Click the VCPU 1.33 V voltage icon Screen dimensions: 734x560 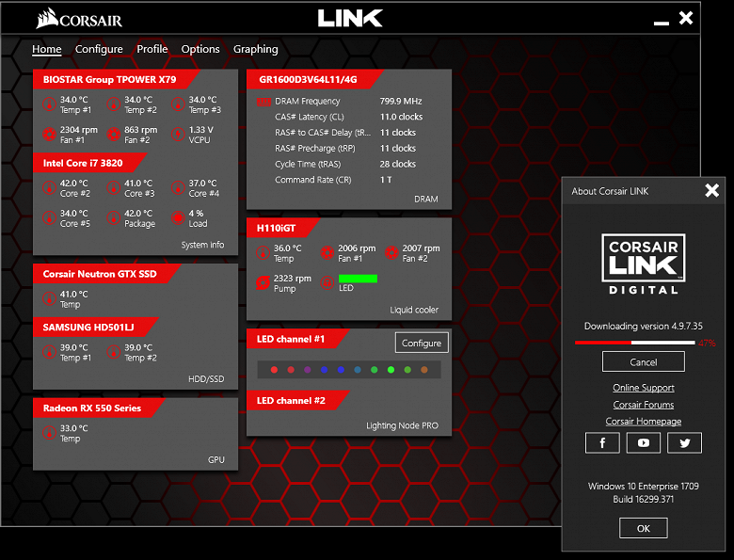coord(178,135)
